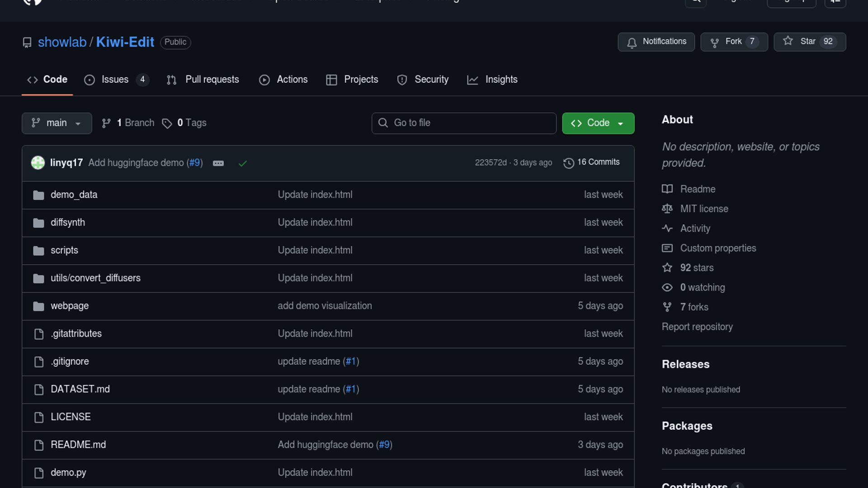Open the README.md file

click(x=78, y=445)
